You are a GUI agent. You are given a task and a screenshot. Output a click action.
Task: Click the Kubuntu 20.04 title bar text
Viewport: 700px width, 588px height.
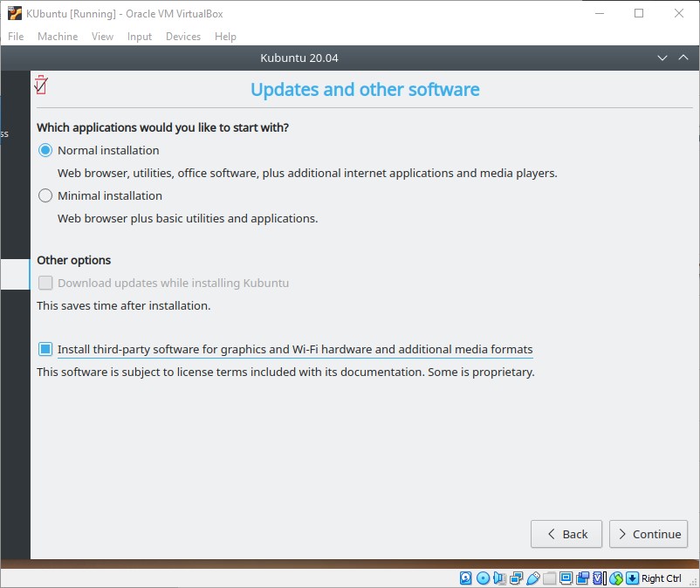tap(299, 58)
